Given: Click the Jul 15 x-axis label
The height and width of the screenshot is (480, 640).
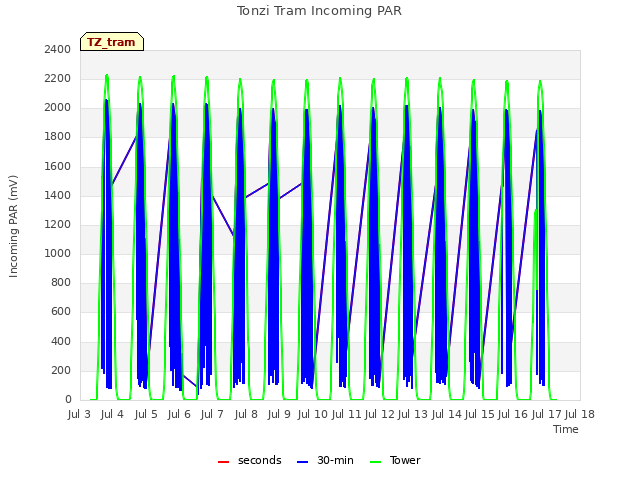Looking at the screenshot, I should [480, 414].
